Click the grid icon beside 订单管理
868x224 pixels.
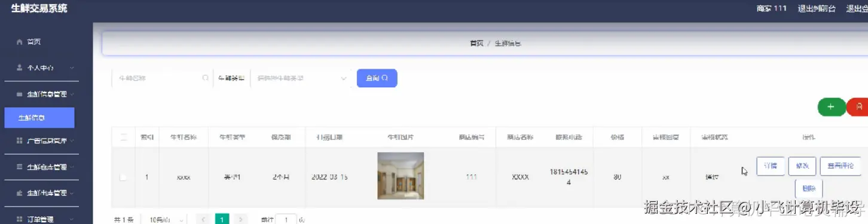pyautogui.click(x=19, y=219)
